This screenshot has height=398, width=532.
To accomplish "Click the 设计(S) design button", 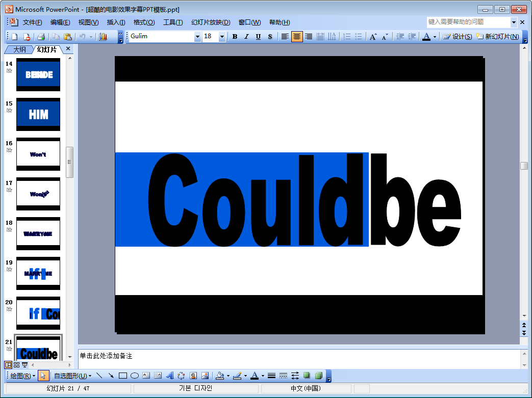I will click(x=458, y=37).
